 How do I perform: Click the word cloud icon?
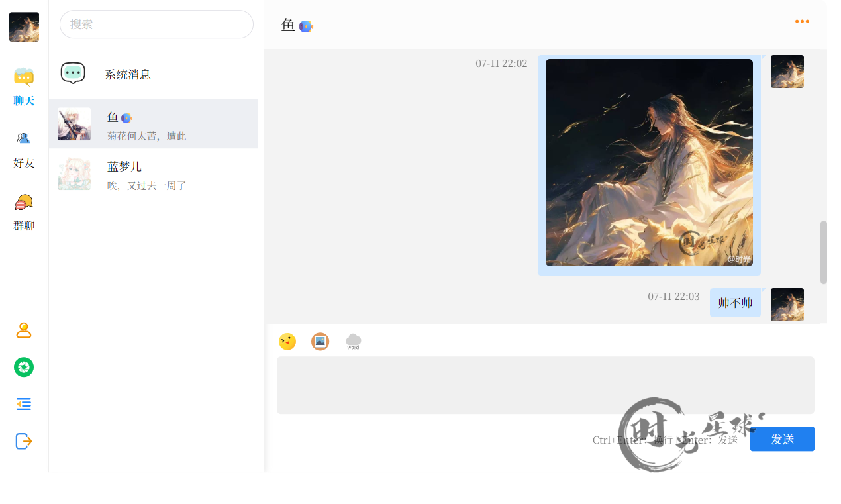354,342
